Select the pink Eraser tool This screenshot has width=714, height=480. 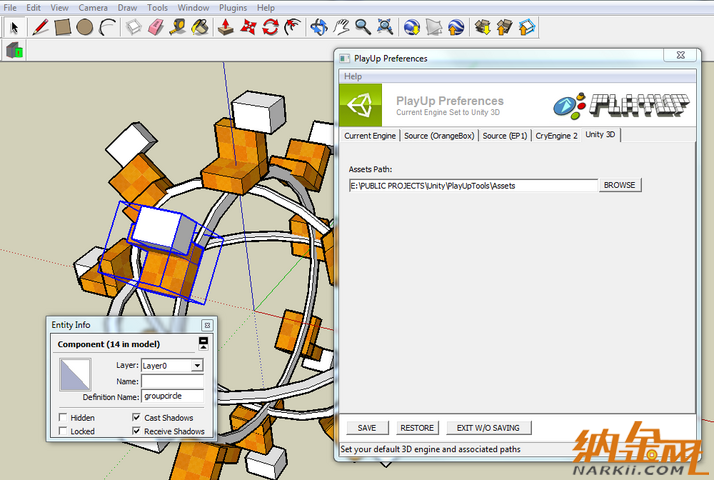156,27
